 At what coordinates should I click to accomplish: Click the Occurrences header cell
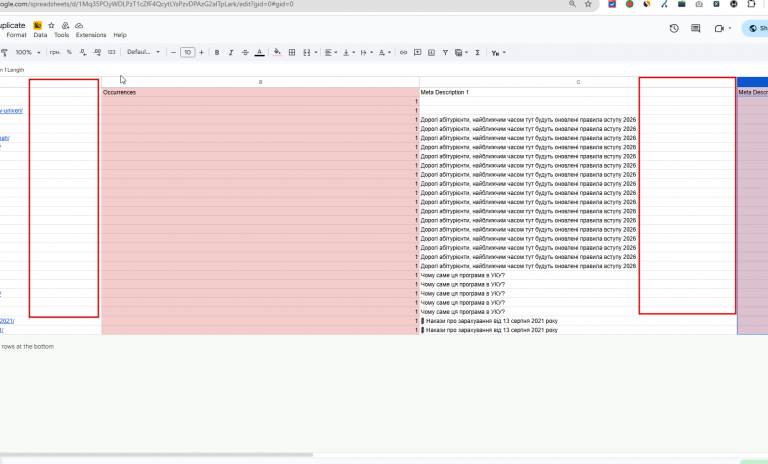click(260, 92)
